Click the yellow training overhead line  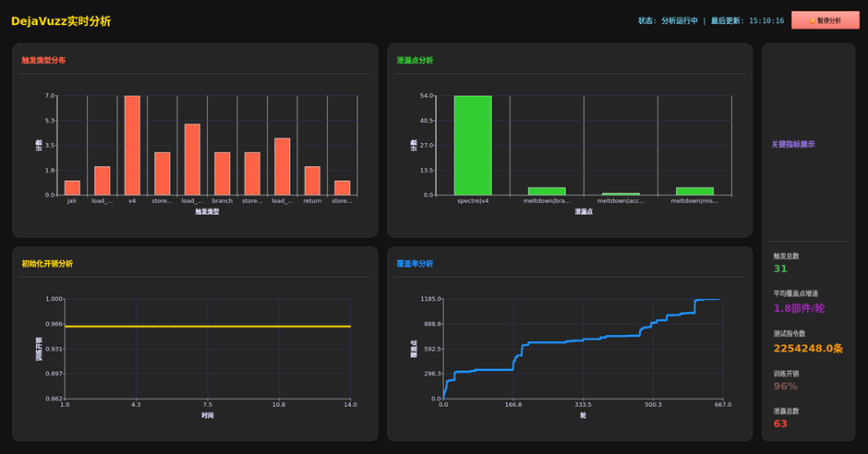(208, 327)
